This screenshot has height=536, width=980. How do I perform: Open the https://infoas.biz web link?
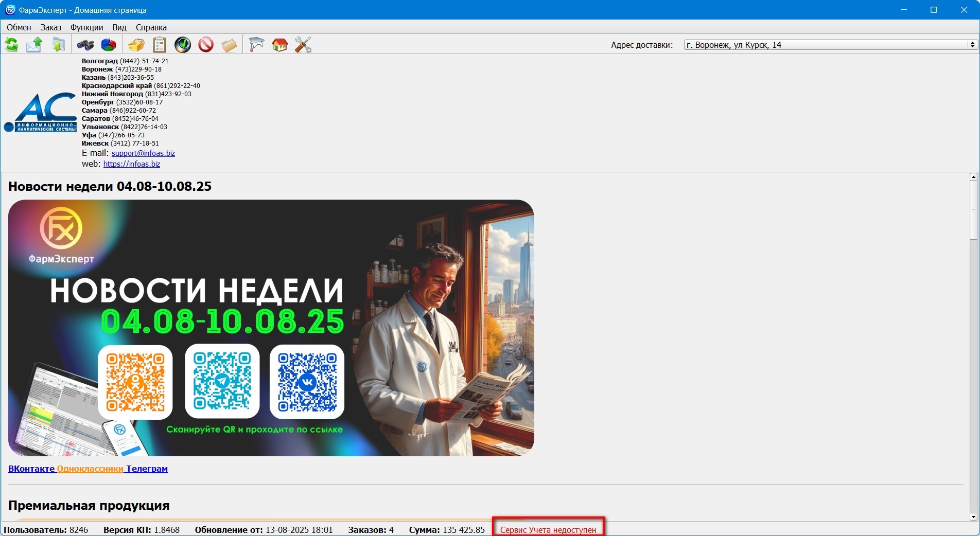(x=131, y=164)
